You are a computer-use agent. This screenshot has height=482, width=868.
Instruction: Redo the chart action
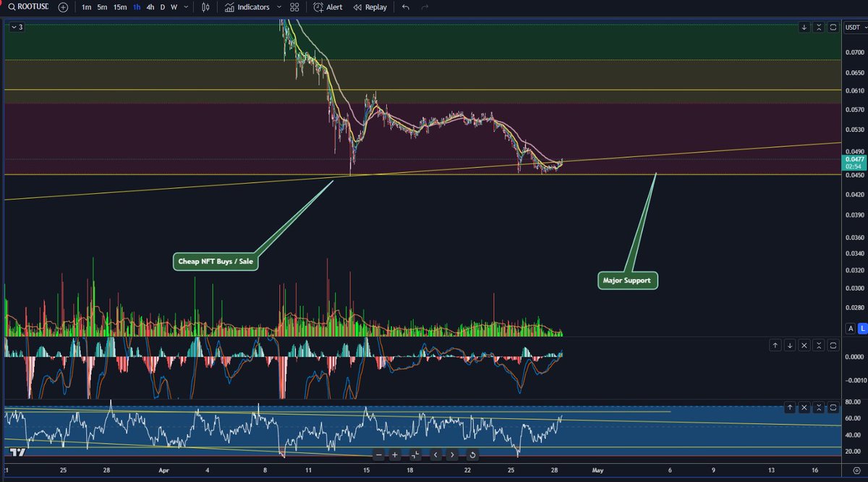425,7
